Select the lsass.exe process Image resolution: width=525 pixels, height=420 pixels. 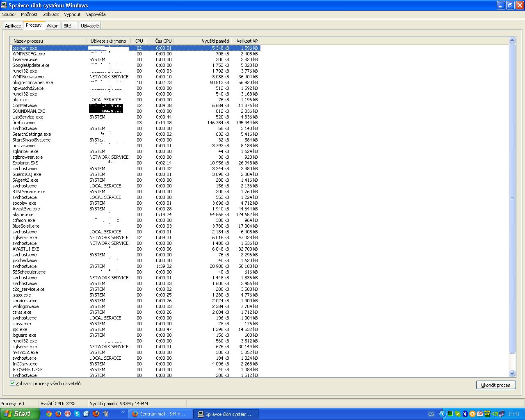136,295
